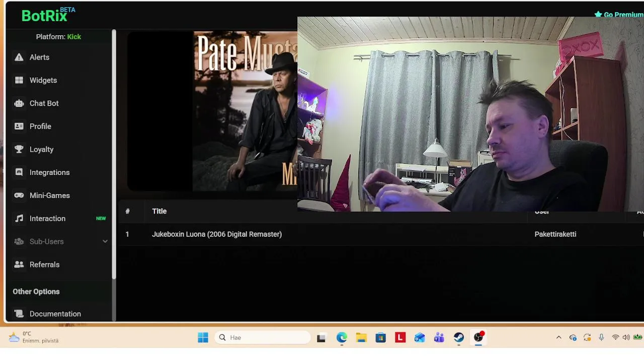Click the sidebar vertical scrollbar
The height and width of the screenshot is (362, 644).
(114, 153)
